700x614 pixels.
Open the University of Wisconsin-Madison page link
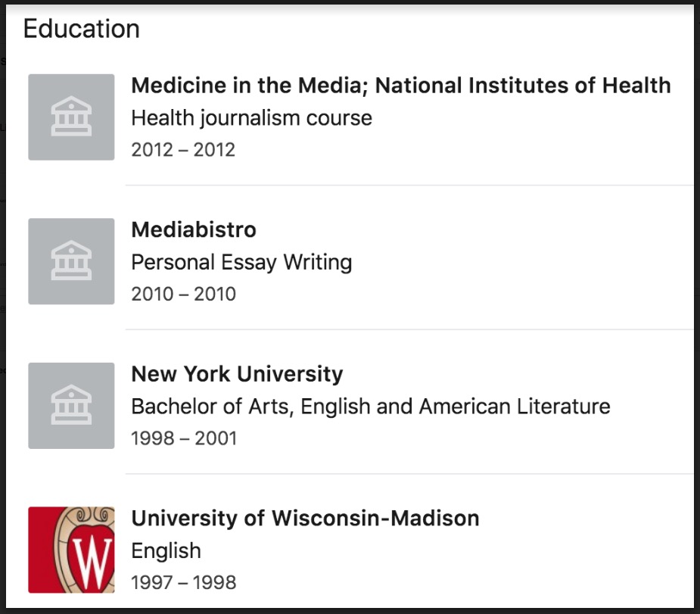click(x=305, y=519)
